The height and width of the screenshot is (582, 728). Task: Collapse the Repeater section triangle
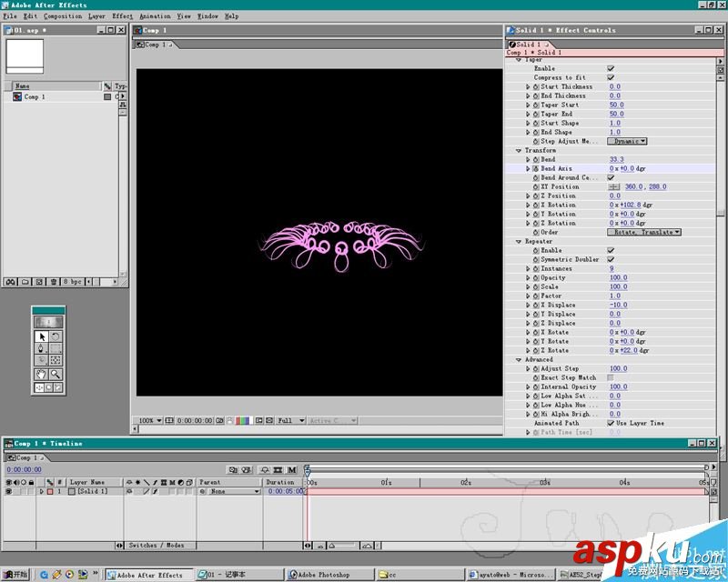point(519,241)
